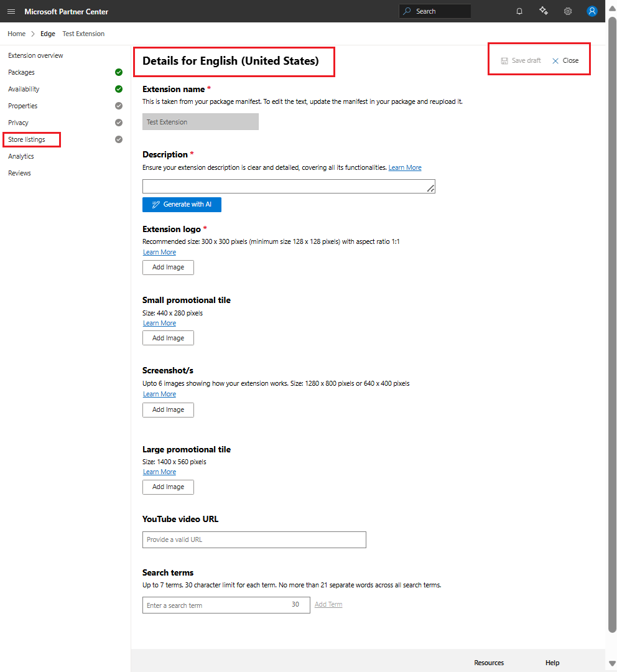Screen dimensions: 617x672
Task: Click the pencil icon on Generate with AI
Action: tap(156, 205)
